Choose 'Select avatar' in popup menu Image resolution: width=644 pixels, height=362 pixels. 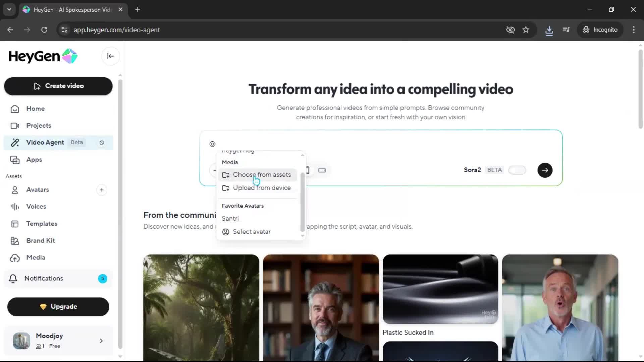(x=252, y=232)
